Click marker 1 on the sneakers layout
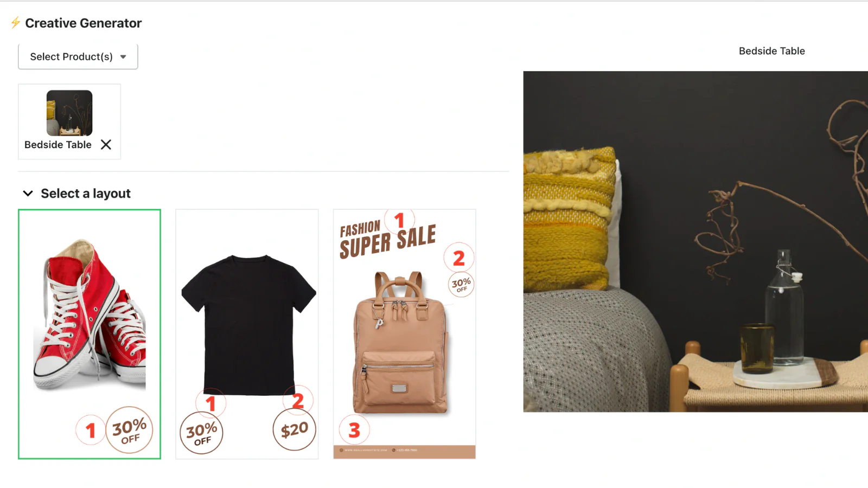 pyautogui.click(x=91, y=430)
